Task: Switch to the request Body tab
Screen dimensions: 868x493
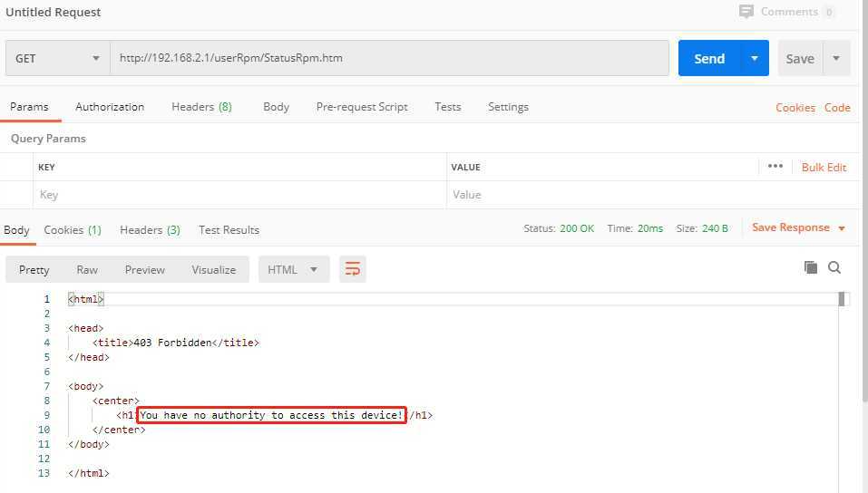Action: [277, 107]
